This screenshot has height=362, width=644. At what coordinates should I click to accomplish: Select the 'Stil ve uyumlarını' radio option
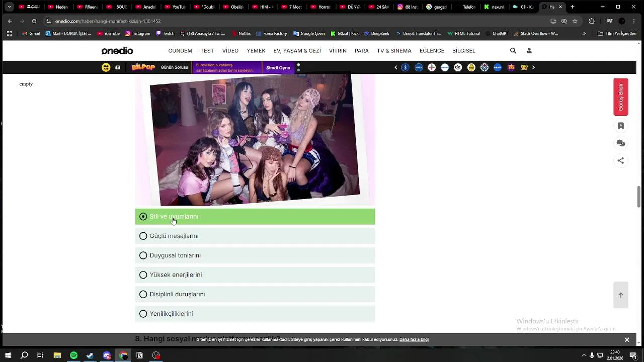(x=255, y=217)
